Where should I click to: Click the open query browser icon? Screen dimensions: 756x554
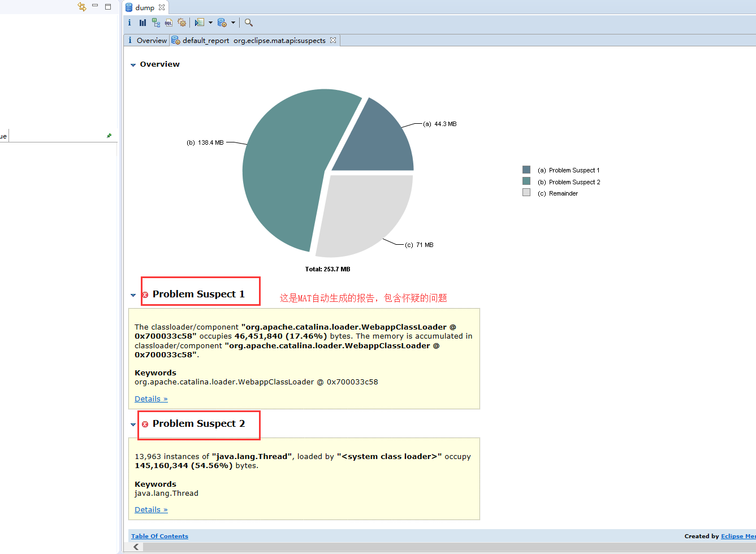pos(222,23)
